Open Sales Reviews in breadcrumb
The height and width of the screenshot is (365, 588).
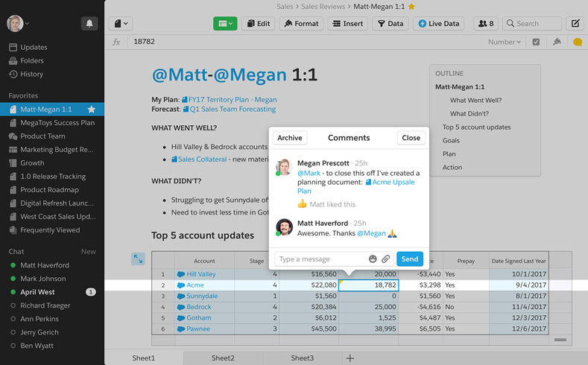(323, 7)
